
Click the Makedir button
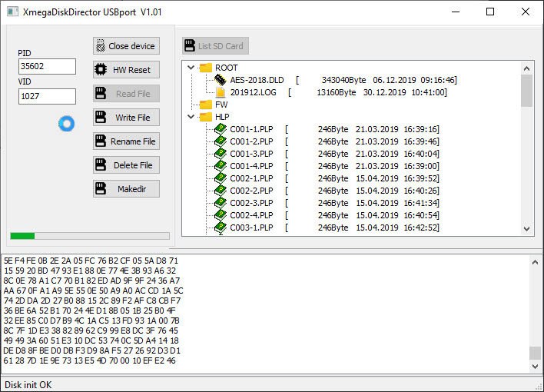point(126,189)
